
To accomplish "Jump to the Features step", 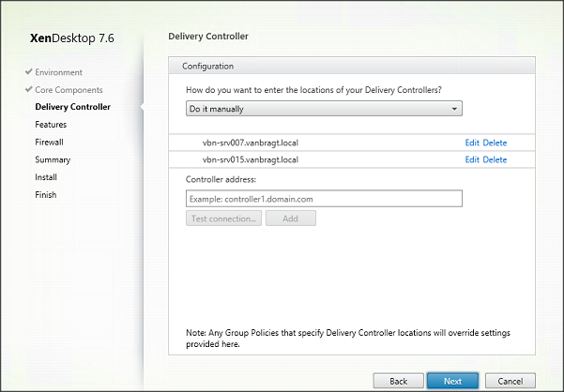I will pyautogui.click(x=51, y=125).
